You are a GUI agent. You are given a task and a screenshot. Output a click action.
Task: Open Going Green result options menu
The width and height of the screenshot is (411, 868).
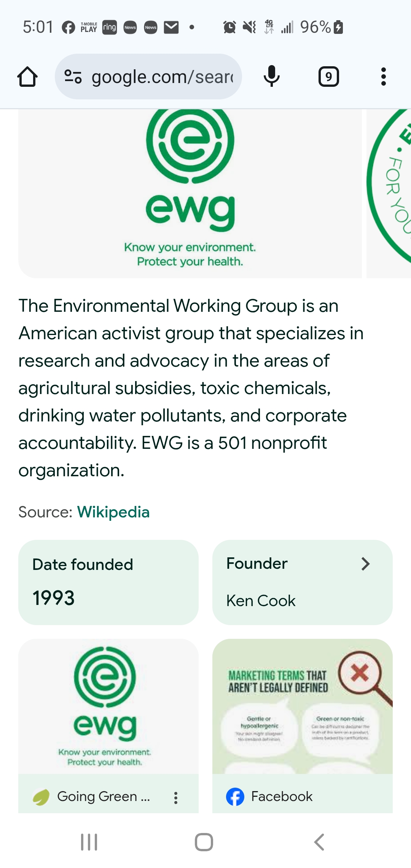(x=175, y=798)
